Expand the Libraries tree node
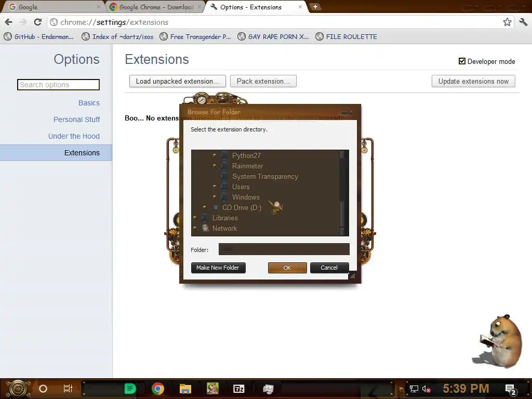Image resolution: width=532 pixels, height=399 pixels. [195, 218]
